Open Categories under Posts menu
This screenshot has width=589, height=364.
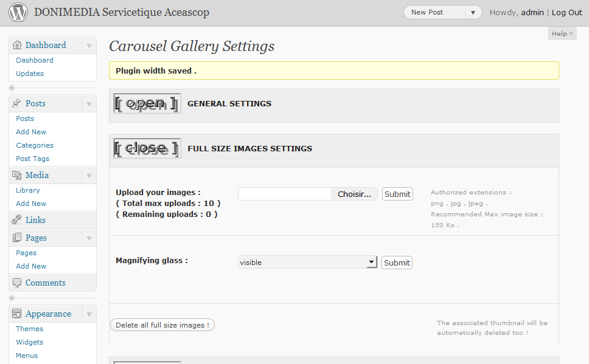(x=35, y=145)
